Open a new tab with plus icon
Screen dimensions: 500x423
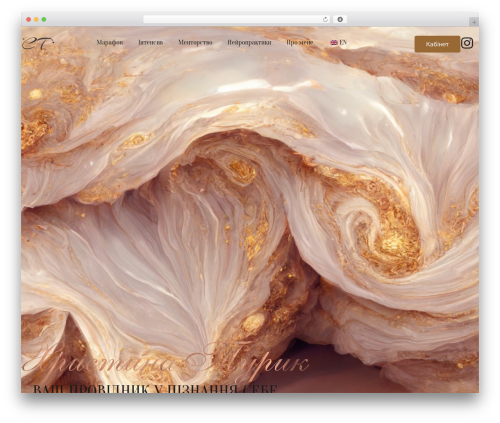click(x=474, y=22)
